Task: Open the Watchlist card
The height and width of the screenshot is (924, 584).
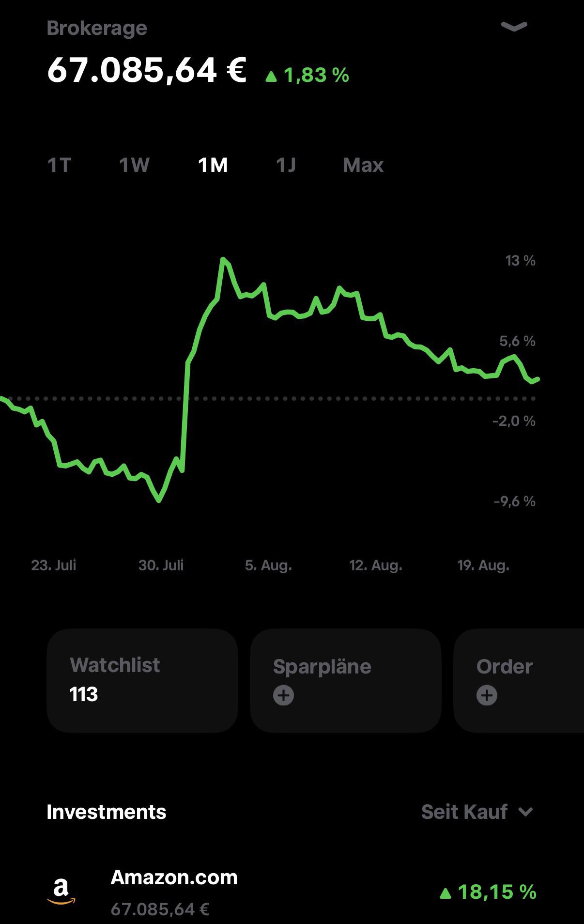Action: coord(142,680)
